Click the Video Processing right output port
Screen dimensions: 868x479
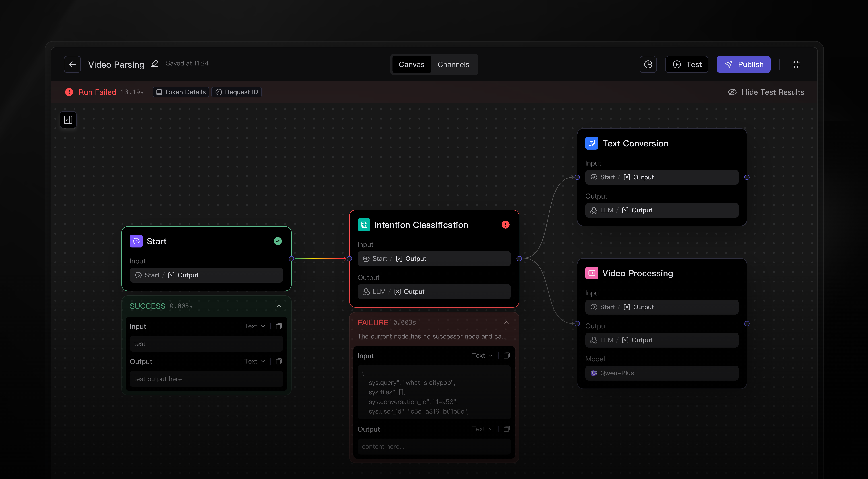(x=747, y=324)
